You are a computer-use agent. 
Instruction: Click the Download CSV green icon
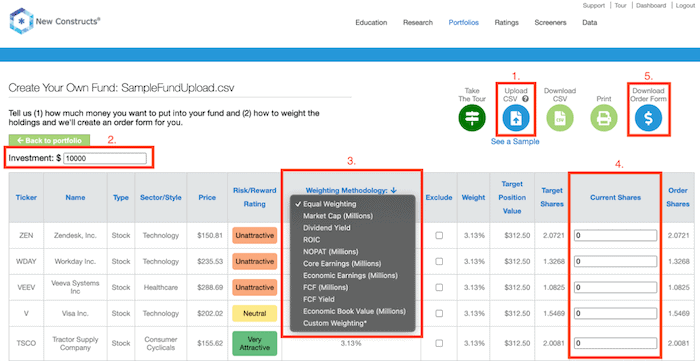coord(560,118)
